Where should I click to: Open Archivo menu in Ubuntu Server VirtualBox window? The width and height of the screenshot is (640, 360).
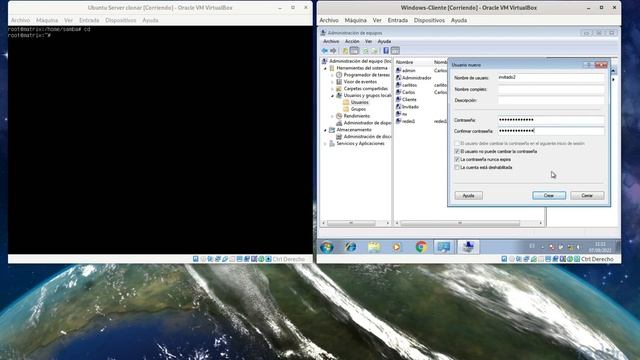coord(20,20)
